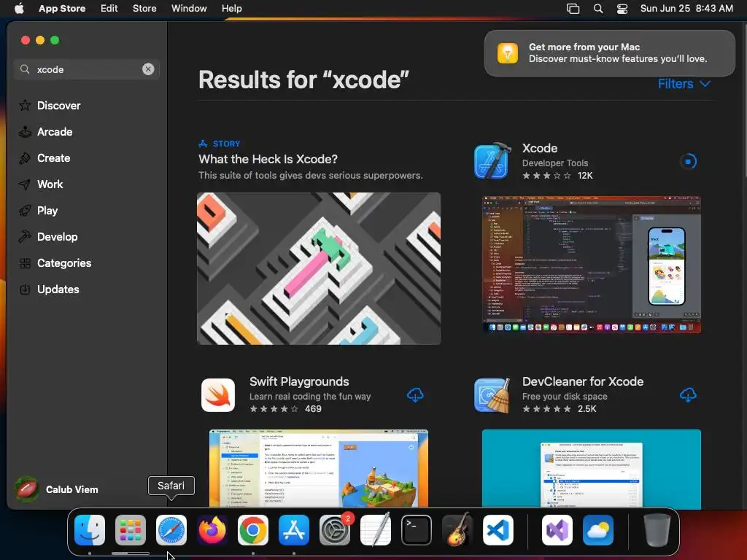
Task: Stop the Xcode download progress button
Action: click(x=688, y=161)
